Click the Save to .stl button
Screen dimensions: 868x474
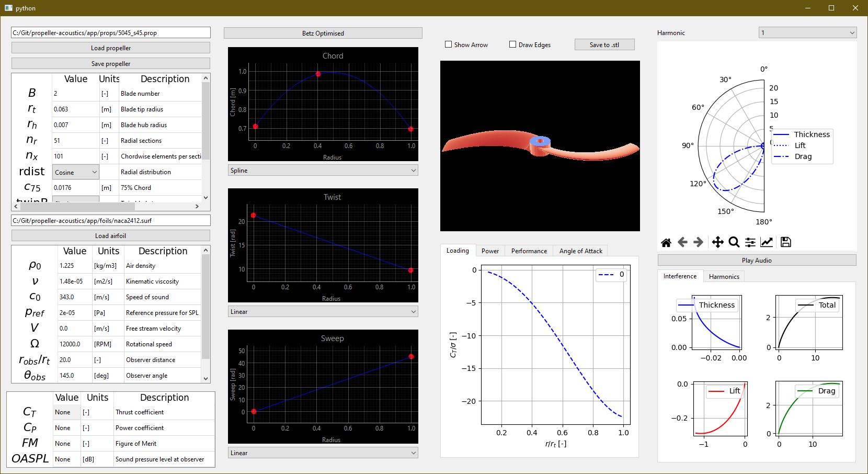(604, 45)
